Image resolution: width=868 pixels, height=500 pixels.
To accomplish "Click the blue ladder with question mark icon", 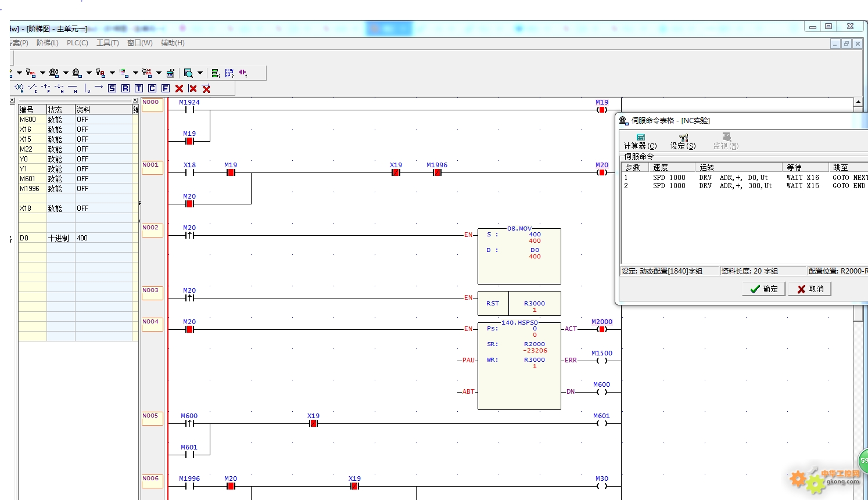I will (x=229, y=73).
